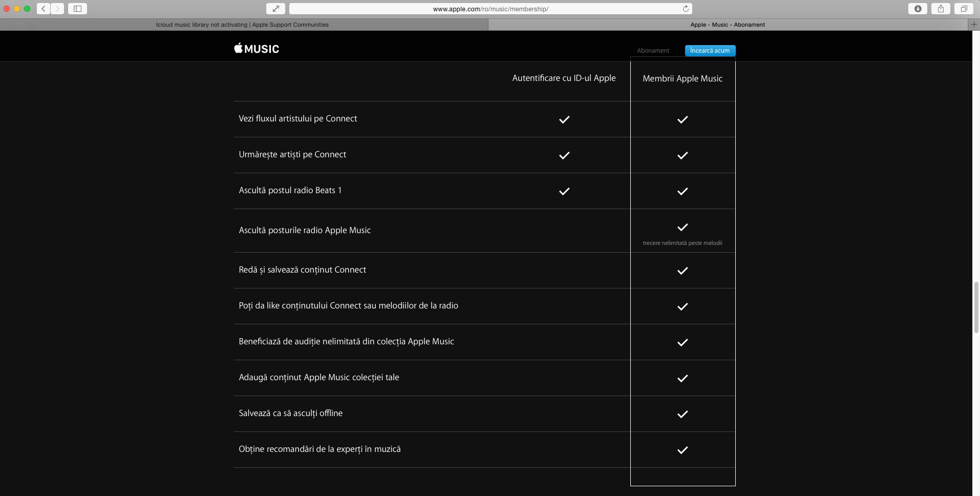The height and width of the screenshot is (496, 980).
Task: Click the page's vertical scrollbar thumb
Action: [x=976, y=307]
